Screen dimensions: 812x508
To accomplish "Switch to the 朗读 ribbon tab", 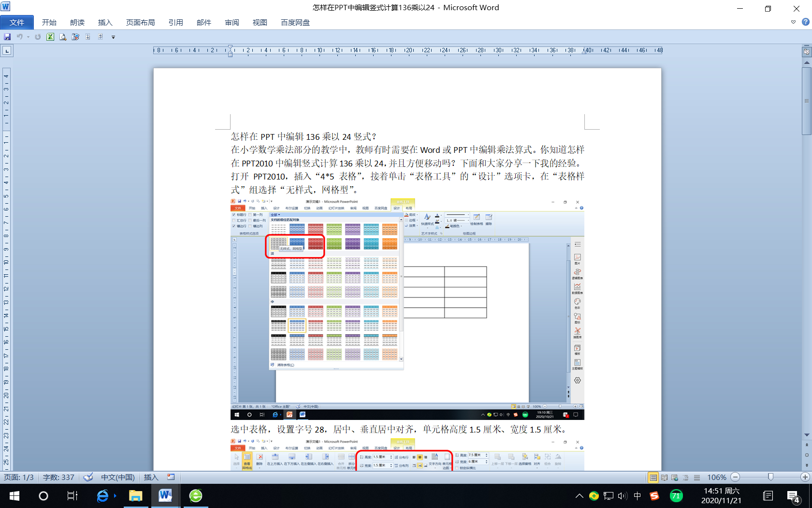I will 77,22.
